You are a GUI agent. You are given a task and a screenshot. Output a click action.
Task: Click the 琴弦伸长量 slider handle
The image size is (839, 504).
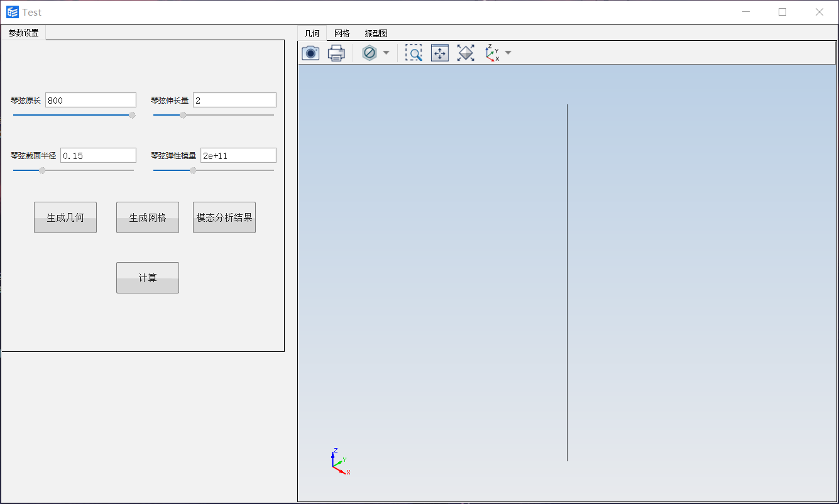coord(183,115)
